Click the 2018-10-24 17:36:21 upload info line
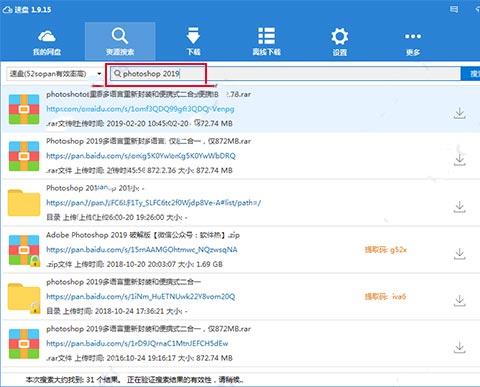This screenshot has width=480, height=387. (116, 311)
